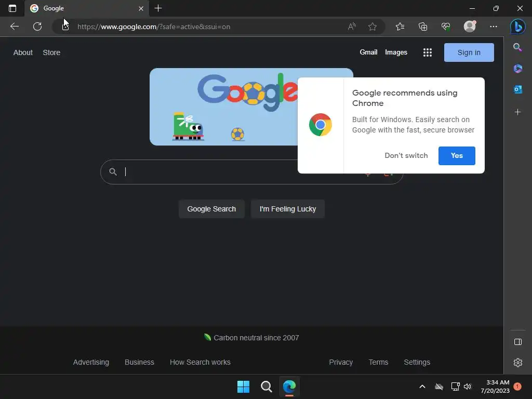Open the Favorites list icon

tap(400, 26)
